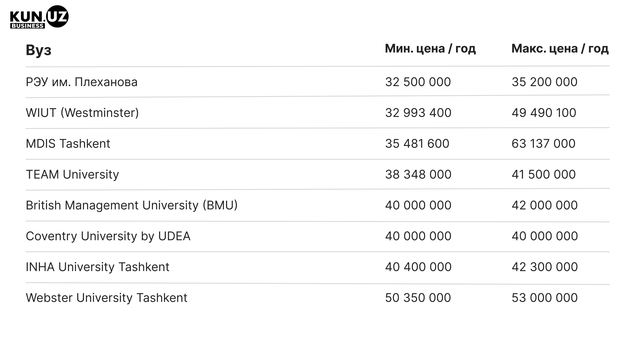
Task: Select the 63 137 000 maximum price
Action: tap(544, 144)
